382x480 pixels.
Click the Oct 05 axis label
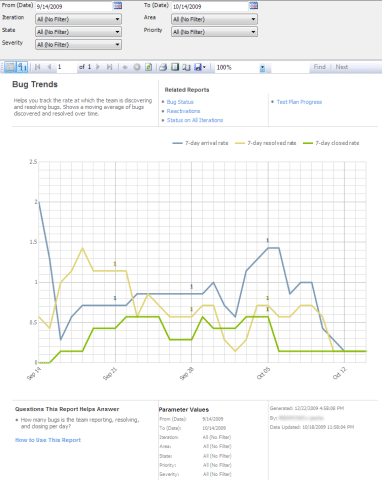pos(263,373)
